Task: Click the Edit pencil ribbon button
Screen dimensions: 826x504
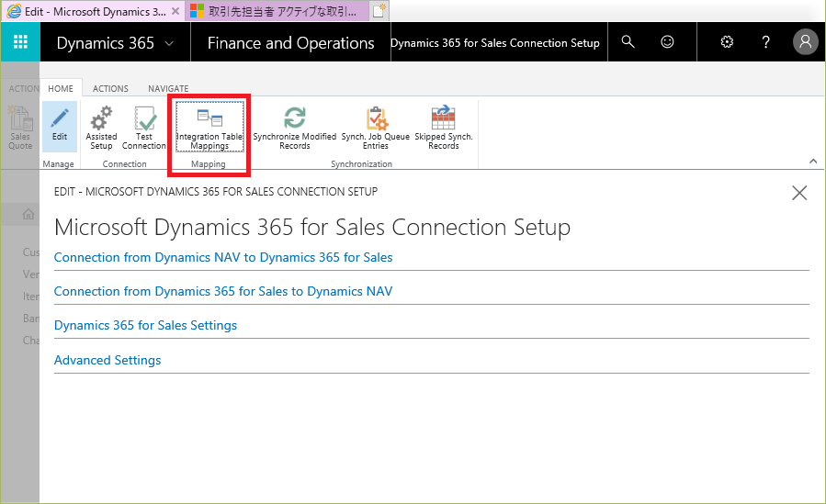Action: [60, 127]
